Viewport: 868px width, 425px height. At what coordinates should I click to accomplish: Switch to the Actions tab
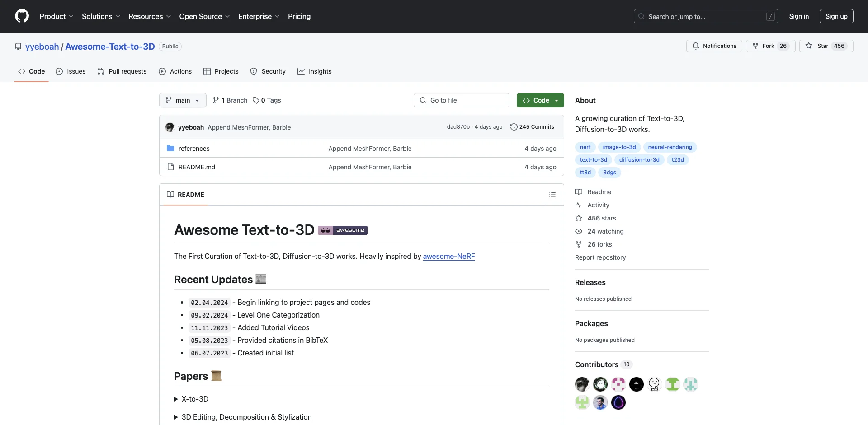[x=175, y=71]
